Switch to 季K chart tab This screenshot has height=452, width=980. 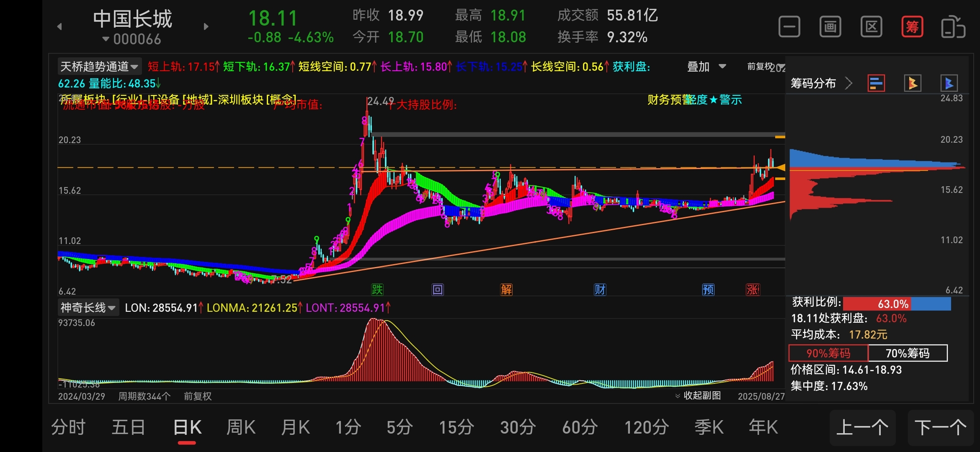point(709,428)
